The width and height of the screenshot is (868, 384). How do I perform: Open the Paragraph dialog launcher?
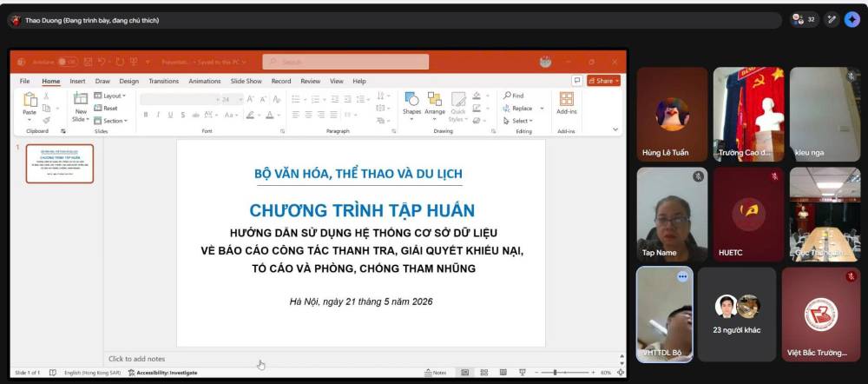pyautogui.click(x=393, y=131)
